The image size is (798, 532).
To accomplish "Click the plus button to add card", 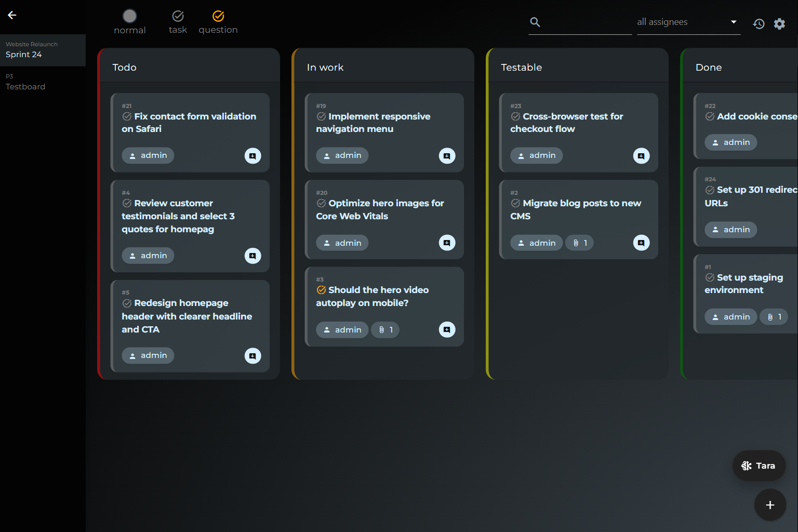I will [770, 505].
